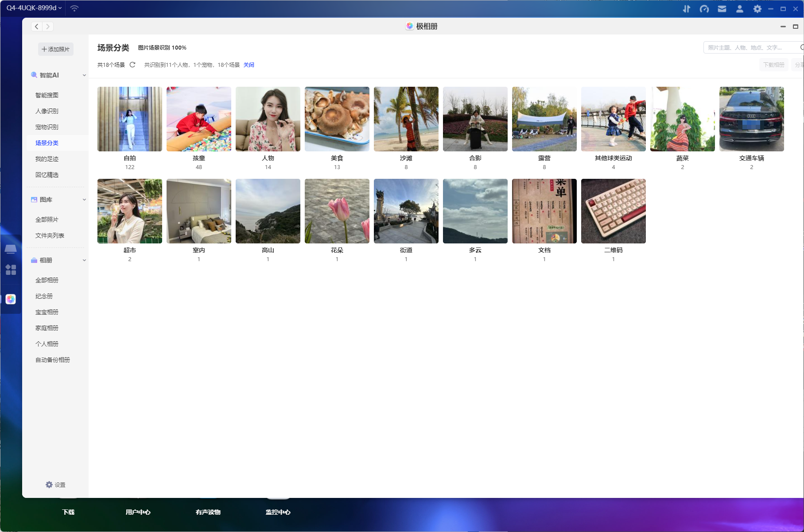Open the device name dropdown Q4-4UQK-8999d

(x=34, y=8)
